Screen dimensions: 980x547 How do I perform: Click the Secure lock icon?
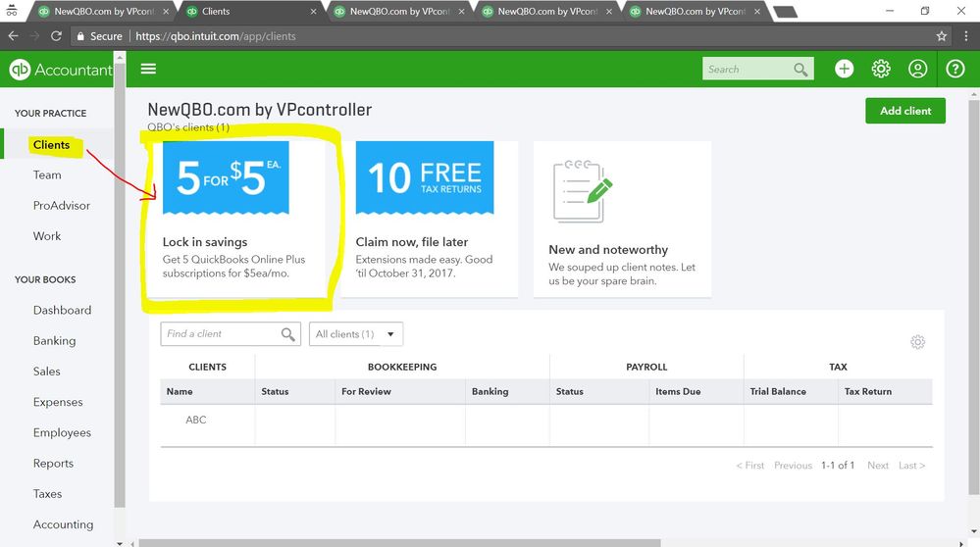pos(80,36)
